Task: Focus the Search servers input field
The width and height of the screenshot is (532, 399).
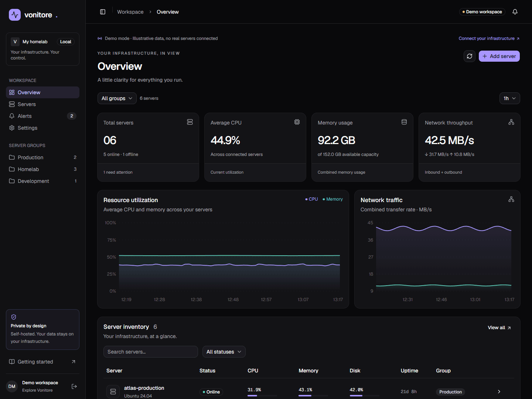Action: [151, 352]
